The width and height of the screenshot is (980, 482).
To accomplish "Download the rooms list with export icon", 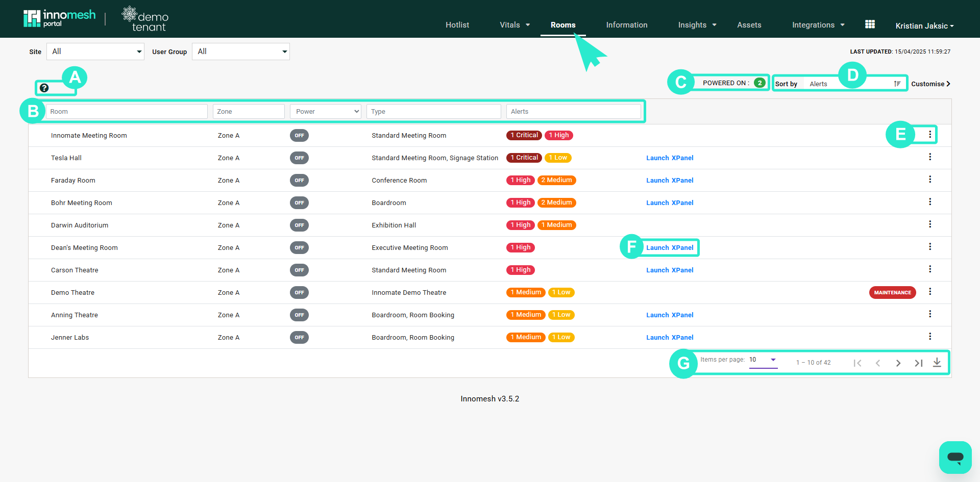I will [937, 363].
